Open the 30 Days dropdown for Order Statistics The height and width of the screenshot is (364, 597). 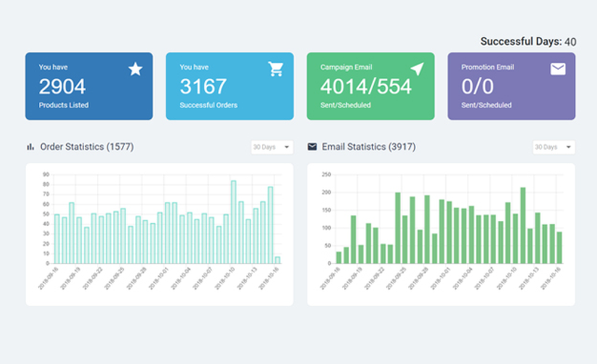pos(272,147)
